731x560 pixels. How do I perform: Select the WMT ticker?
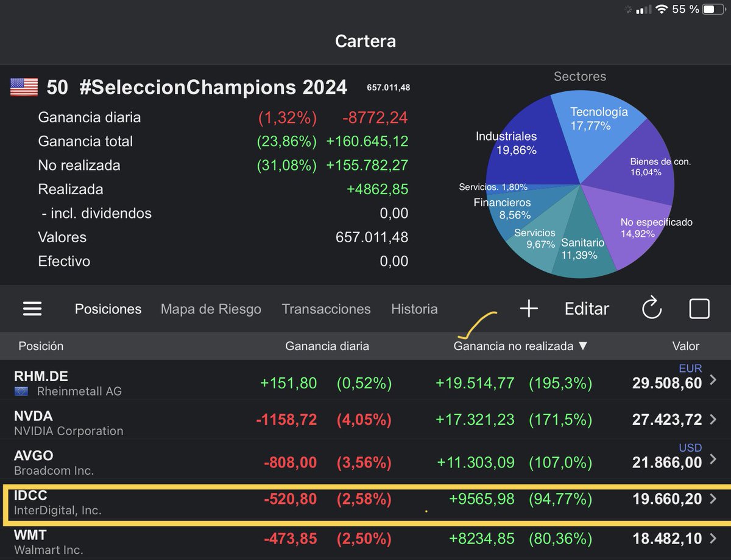pyautogui.click(x=30, y=535)
